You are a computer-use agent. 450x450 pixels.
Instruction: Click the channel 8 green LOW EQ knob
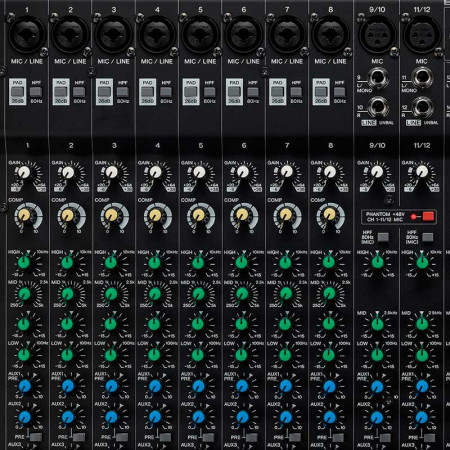tap(329, 355)
